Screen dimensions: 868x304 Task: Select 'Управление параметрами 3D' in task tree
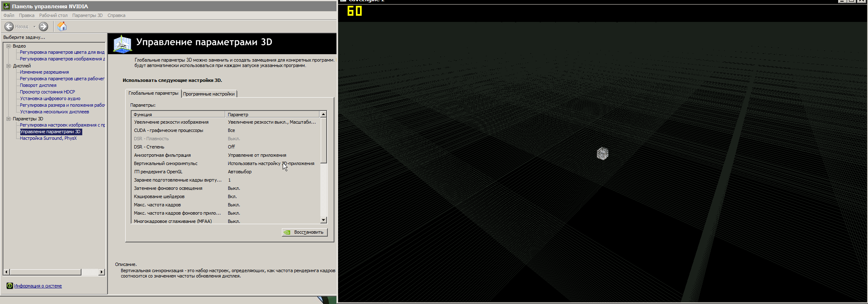pyautogui.click(x=50, y=132)
